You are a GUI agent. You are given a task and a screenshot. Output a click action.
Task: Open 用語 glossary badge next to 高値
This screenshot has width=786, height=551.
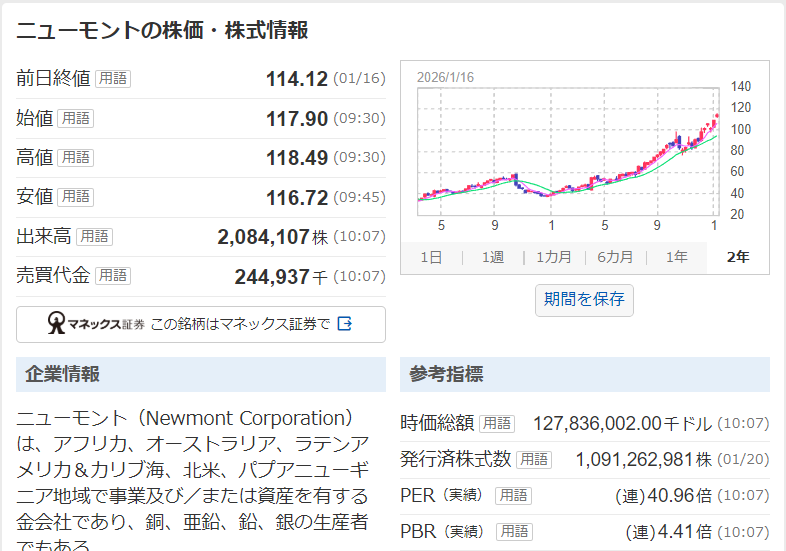(76, 158)
